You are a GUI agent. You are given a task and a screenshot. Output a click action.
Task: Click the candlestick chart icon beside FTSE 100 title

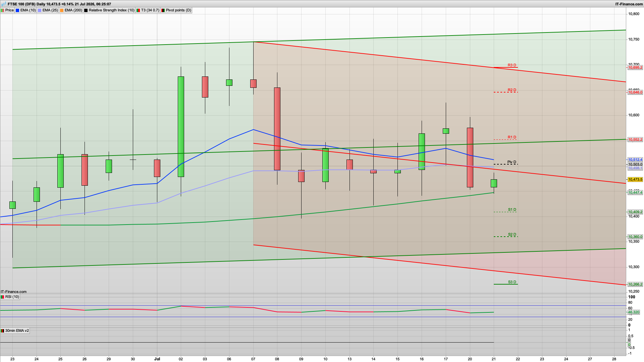tap(4, 4)
